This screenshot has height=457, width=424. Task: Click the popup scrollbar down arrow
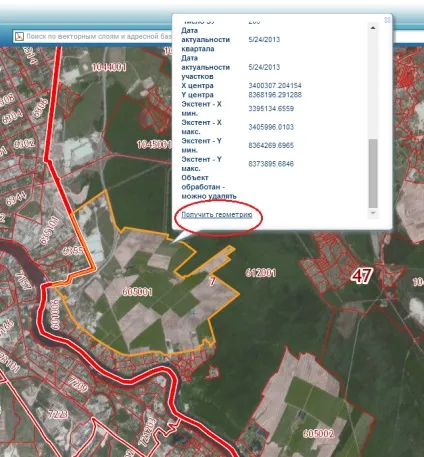tap(373, 213)
